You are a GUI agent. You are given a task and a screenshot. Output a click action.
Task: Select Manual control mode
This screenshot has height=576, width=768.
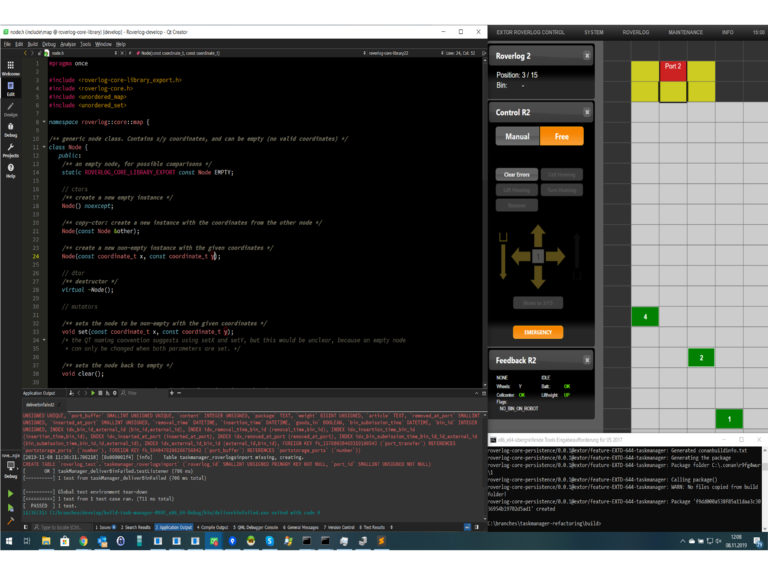517,136
